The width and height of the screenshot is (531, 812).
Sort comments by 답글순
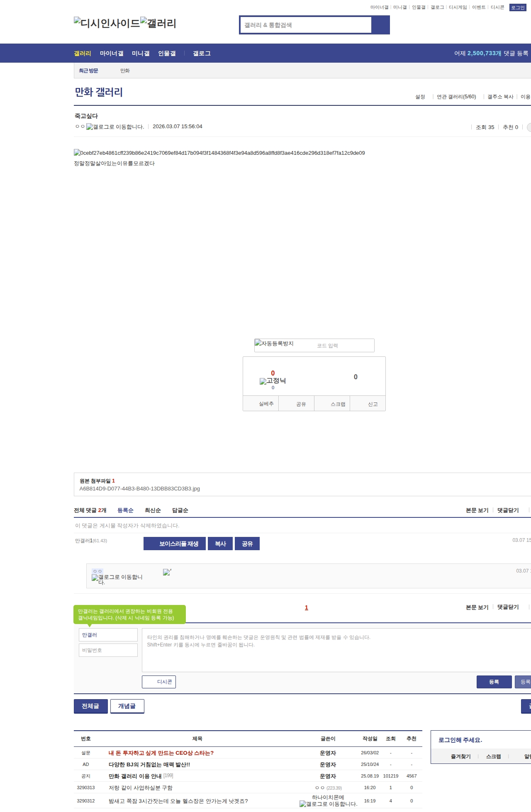point(180,510)
